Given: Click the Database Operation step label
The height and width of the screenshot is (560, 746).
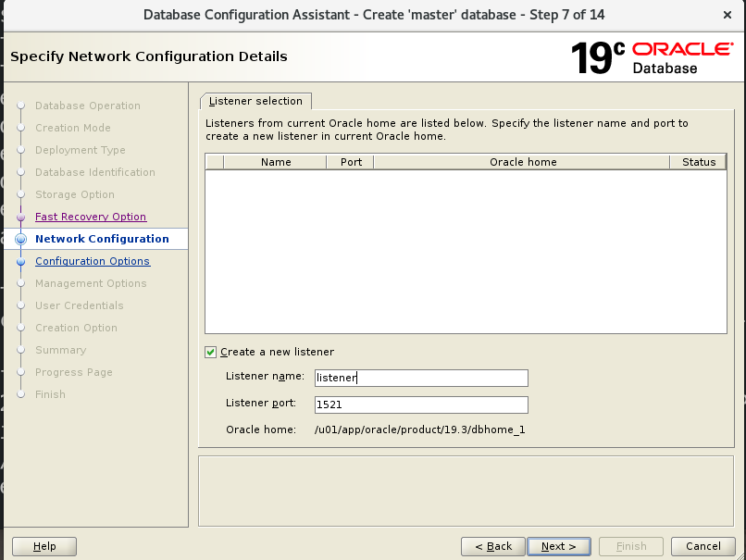Looking at the screenshot, I should pos(88,106).
